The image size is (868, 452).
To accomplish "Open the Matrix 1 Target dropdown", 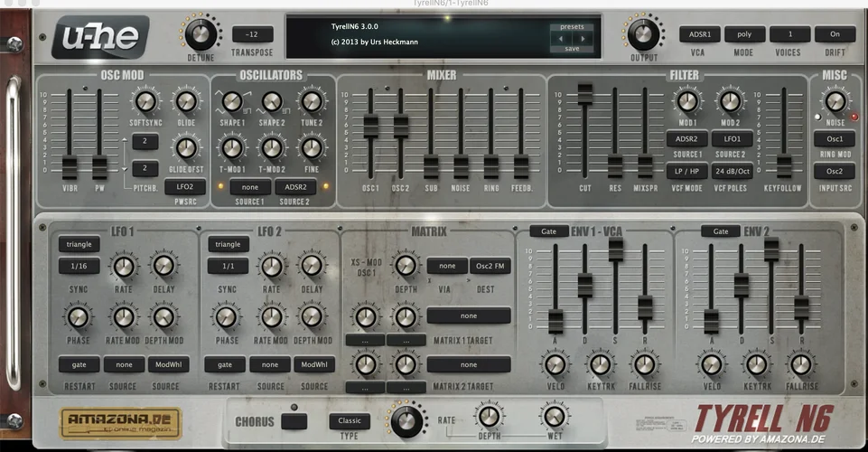I will 468,315.
